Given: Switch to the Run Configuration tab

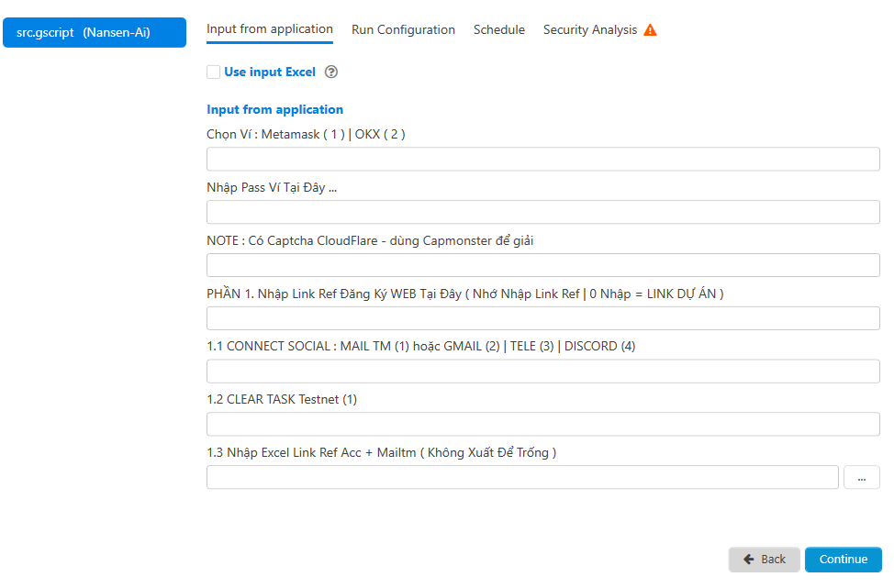Looking at the screenshot, I should coord(403,29).
